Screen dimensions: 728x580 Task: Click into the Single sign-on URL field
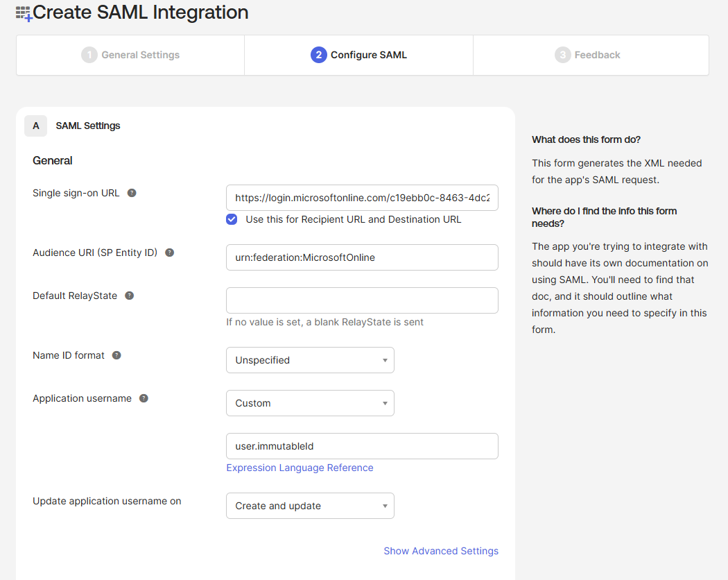tap(362, 198)
